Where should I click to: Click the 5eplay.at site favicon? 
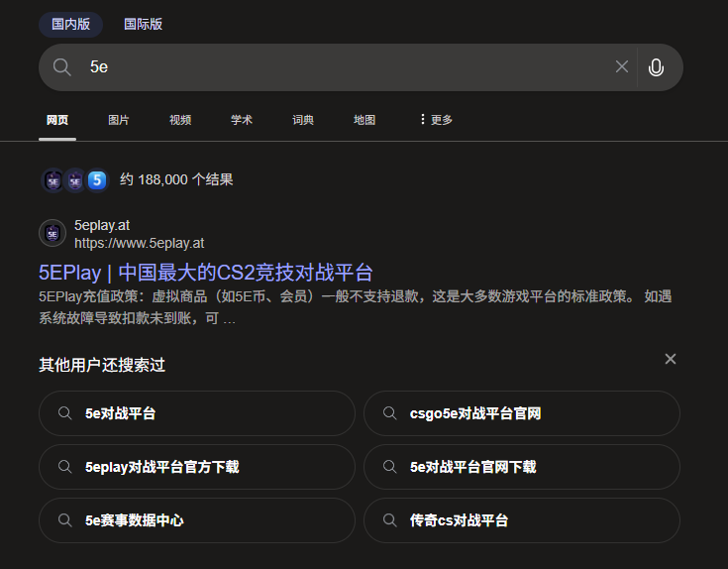click(x=52, y=233)
